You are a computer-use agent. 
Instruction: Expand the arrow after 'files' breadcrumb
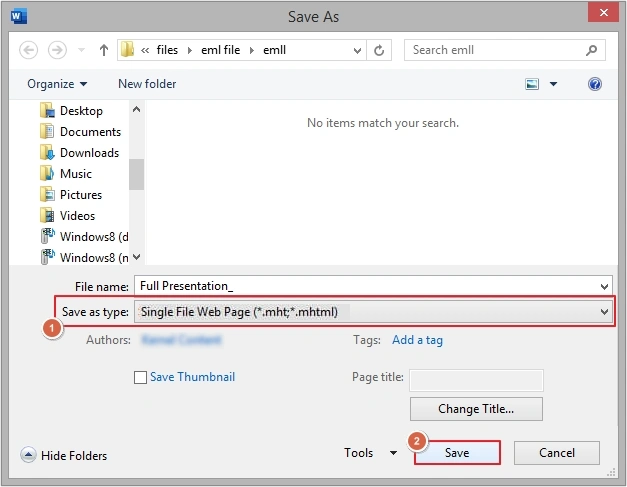tap(190, 50)
